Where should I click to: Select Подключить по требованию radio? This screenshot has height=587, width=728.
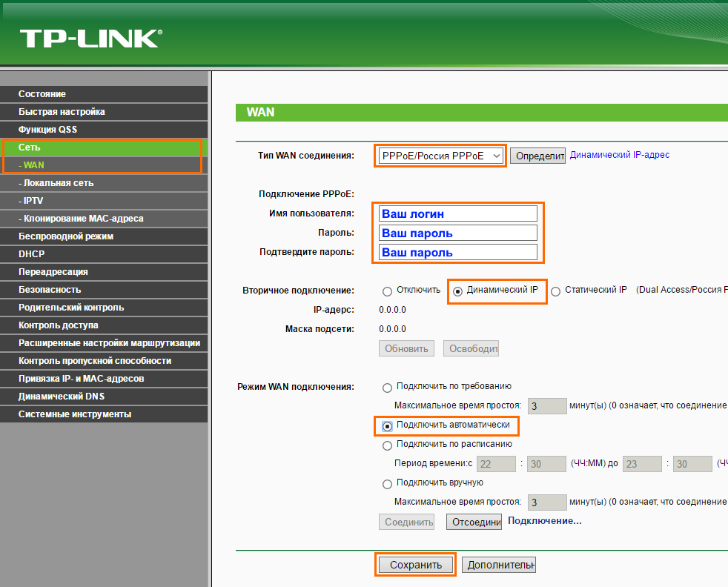(x=387, y=388)
